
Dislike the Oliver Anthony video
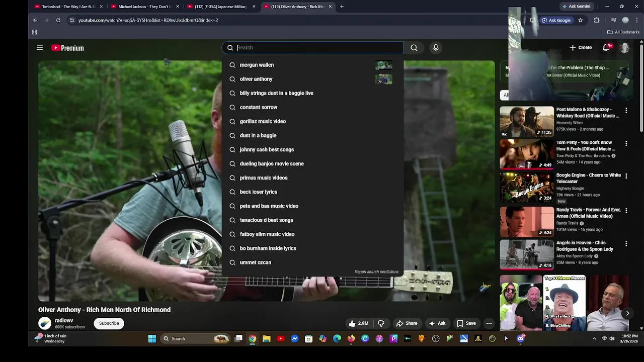(381, 323)
